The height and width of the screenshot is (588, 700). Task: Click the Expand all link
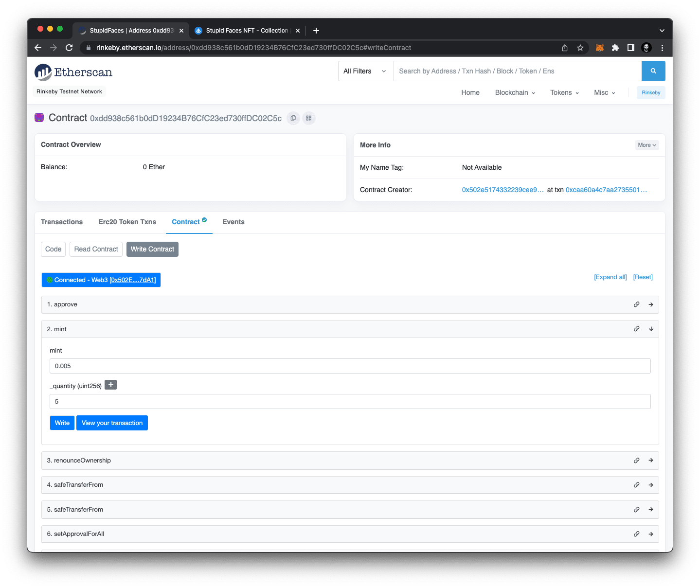tap(610, 277)
